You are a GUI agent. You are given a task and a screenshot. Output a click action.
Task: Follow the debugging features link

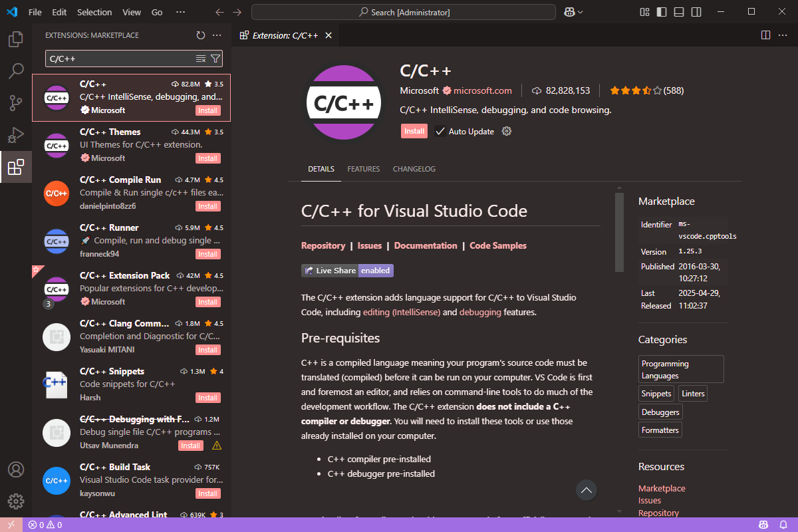[x=480, y=312]
